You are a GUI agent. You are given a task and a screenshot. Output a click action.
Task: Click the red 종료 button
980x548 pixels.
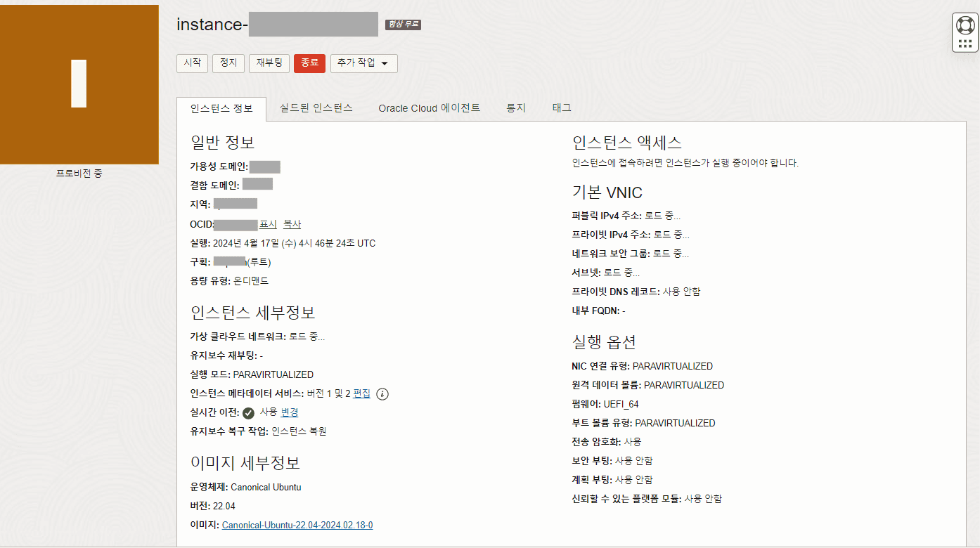pos(309,63)
